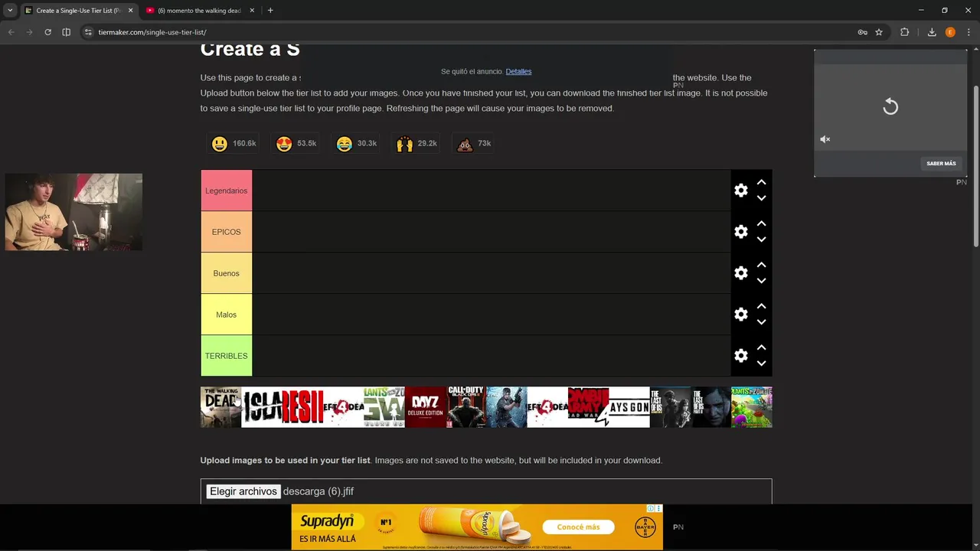Select the Zombie Army 4 thumbnail

(x=588, y=407)
